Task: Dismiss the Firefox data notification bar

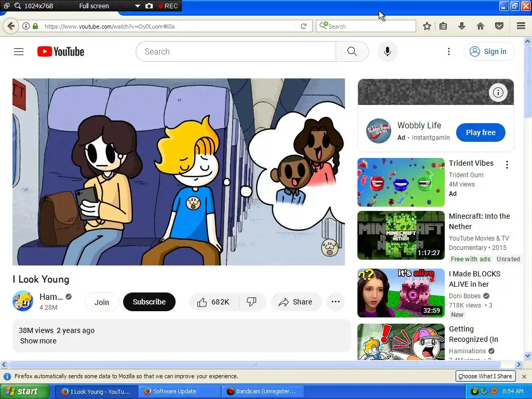Action: tap(524, 376)
